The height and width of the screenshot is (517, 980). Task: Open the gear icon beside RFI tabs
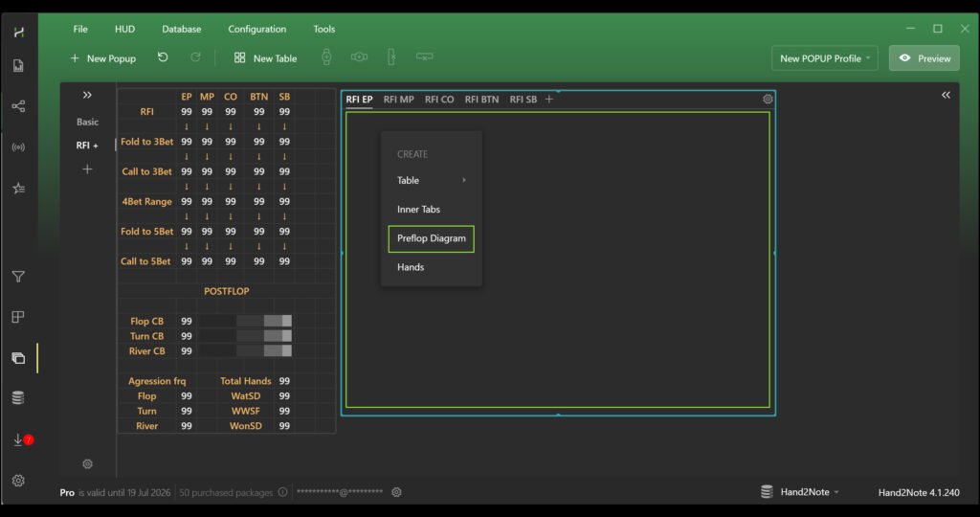tap(768, 99)
